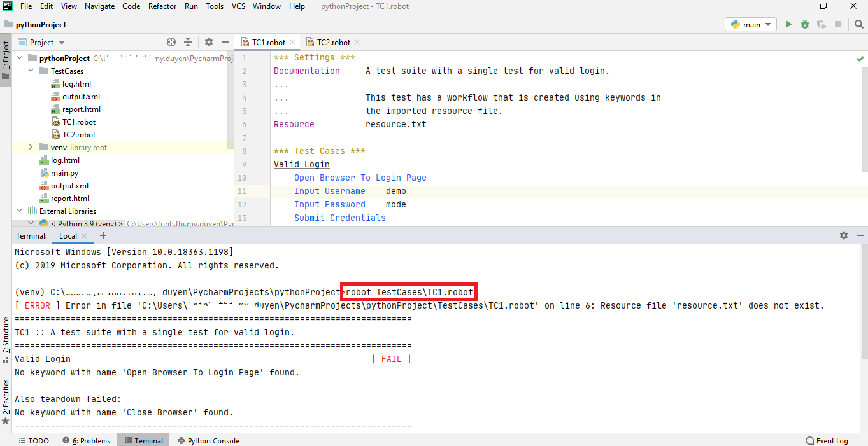Open the PyCharm application icon menu
The height and width of the screenshot is (446, 868).
pyautogui.click(x=8, y=6)
